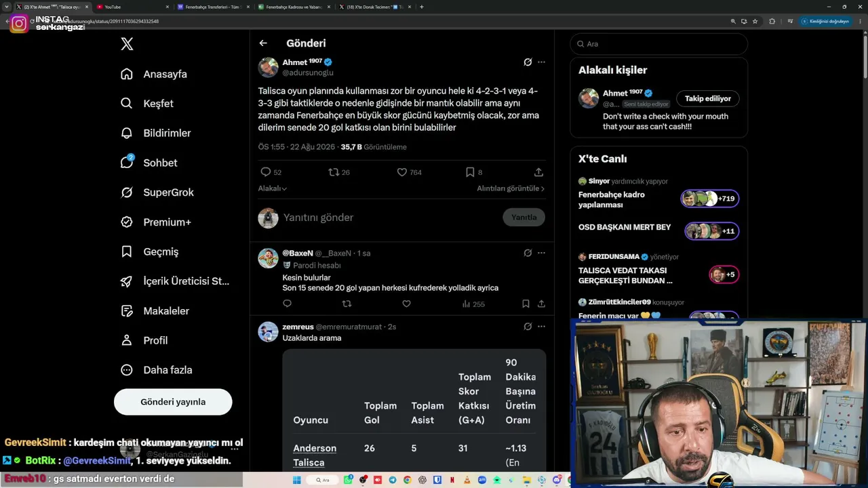This screenshot has width=868, height=488.
Task: Open the Daha fazla menu
Action: pos(157,370)
